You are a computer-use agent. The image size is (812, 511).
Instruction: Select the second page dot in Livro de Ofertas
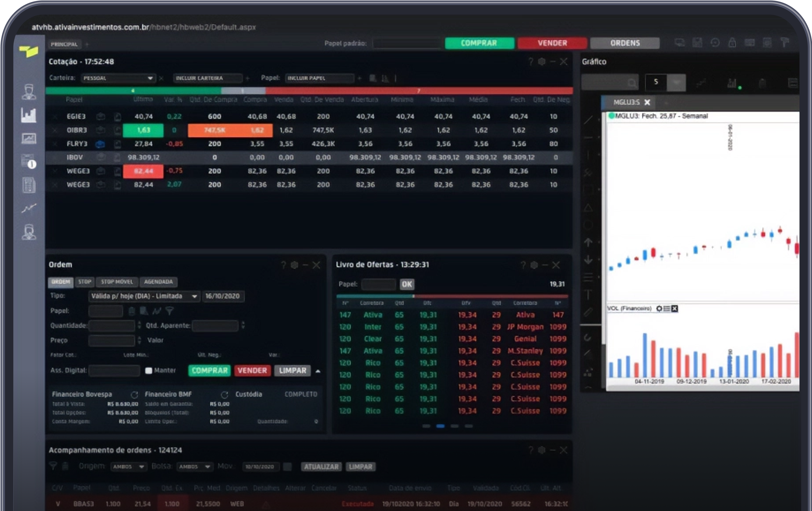(440, 426)
